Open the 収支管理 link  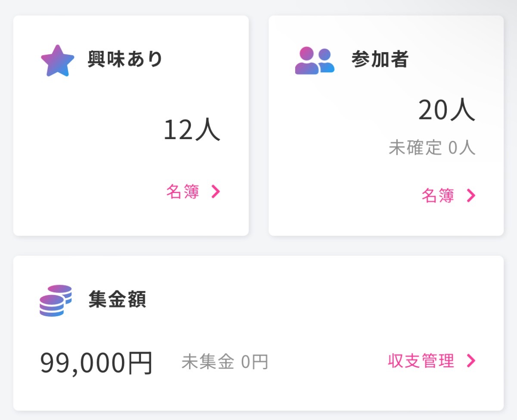[421, 361]
